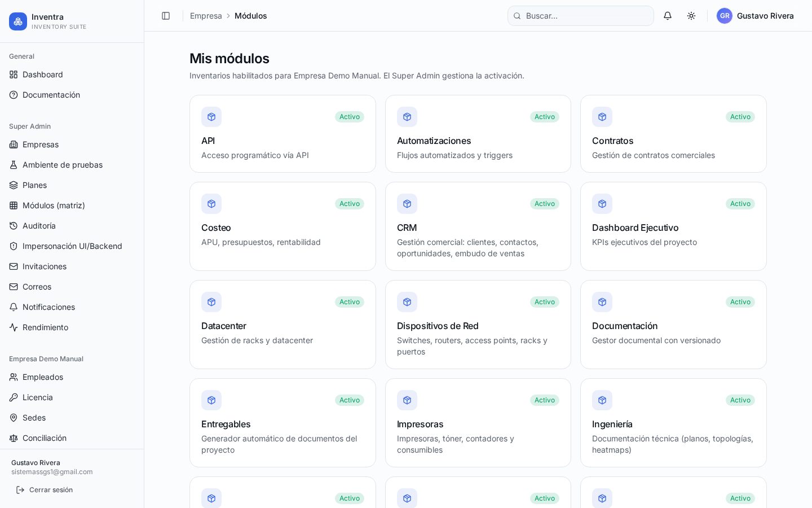Open notifications bell in the top bar

point(668,16)
